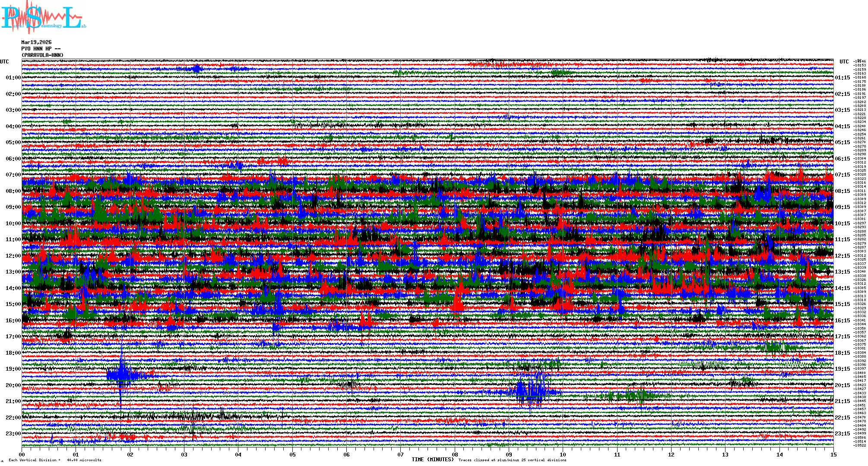
Task: Click the traces clipped note at bottom
Action: [x=512, y=460]
